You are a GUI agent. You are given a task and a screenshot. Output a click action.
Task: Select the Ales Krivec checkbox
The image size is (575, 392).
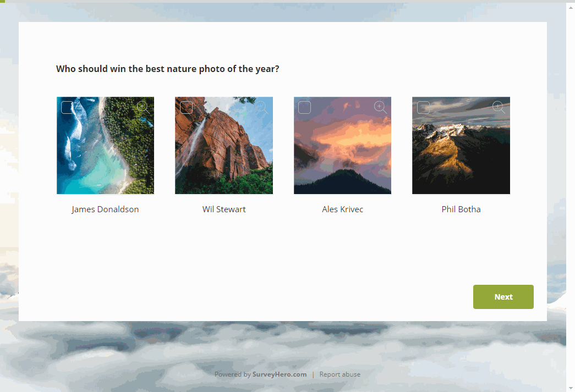point(304,108)
